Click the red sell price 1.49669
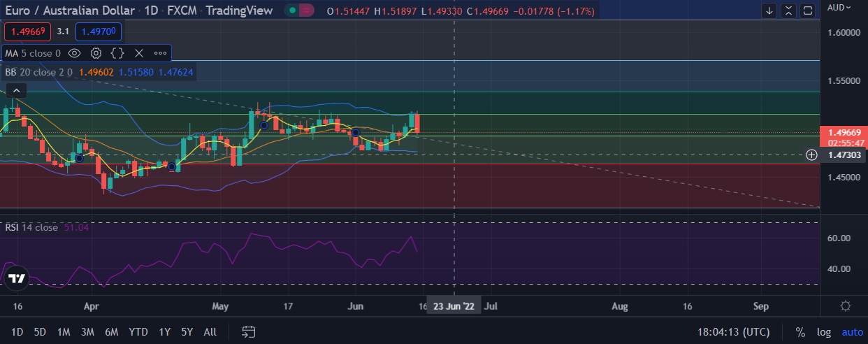868x344 pixels. 27,31
